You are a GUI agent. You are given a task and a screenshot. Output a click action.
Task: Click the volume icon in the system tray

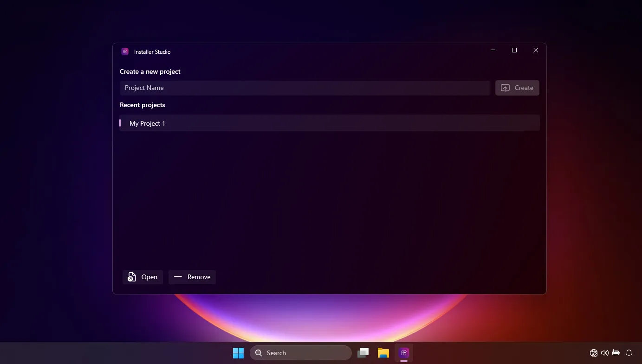point(604,353)
